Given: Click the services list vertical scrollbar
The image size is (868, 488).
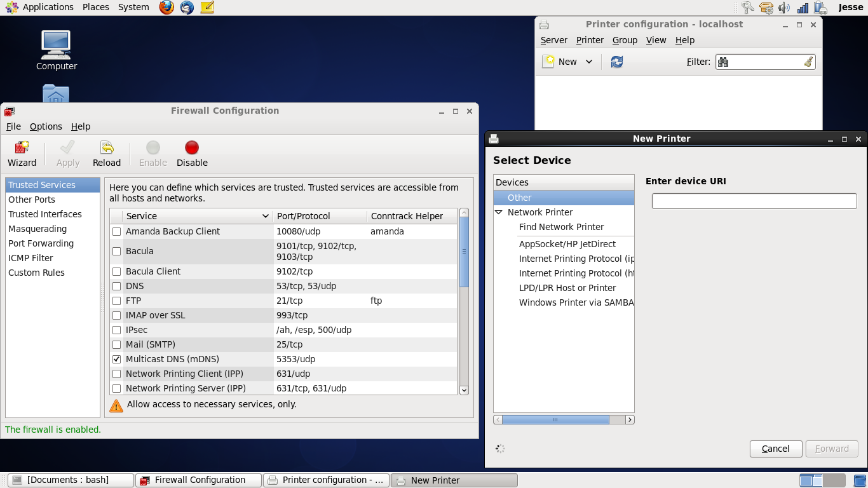Looking at the screenshot, I should [464, 252].
